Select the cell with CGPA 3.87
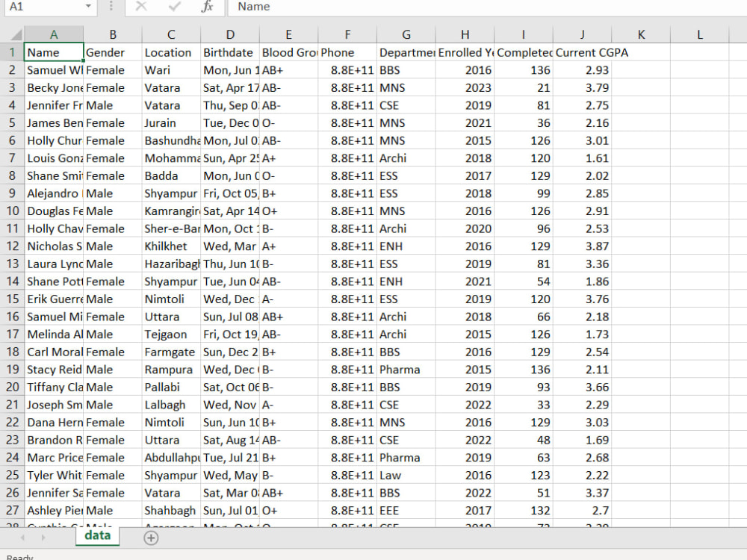 click(582, 246)
